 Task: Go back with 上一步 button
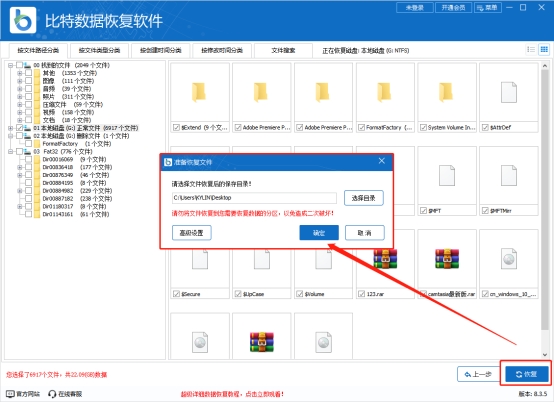tap(479, 374)
